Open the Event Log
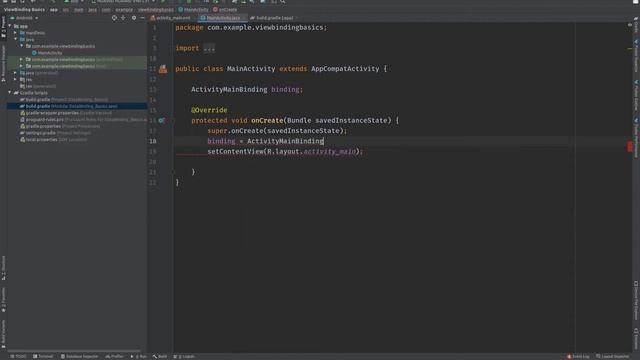640x360 pixels. pos(578,356)
